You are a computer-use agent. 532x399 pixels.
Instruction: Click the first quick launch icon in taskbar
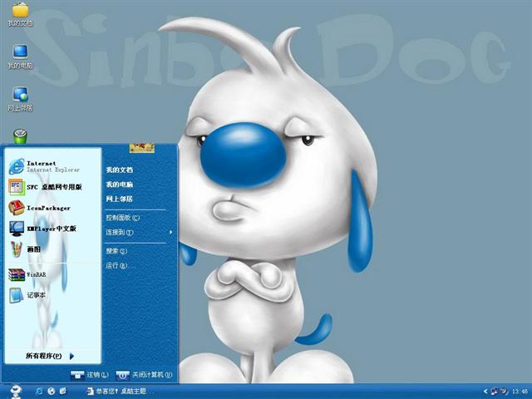coord(39,392)
